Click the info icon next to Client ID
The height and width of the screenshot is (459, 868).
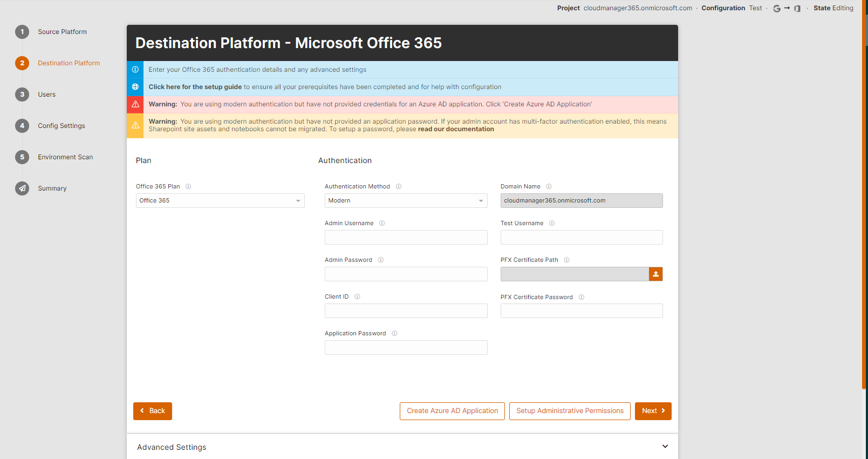coord(357,296)
